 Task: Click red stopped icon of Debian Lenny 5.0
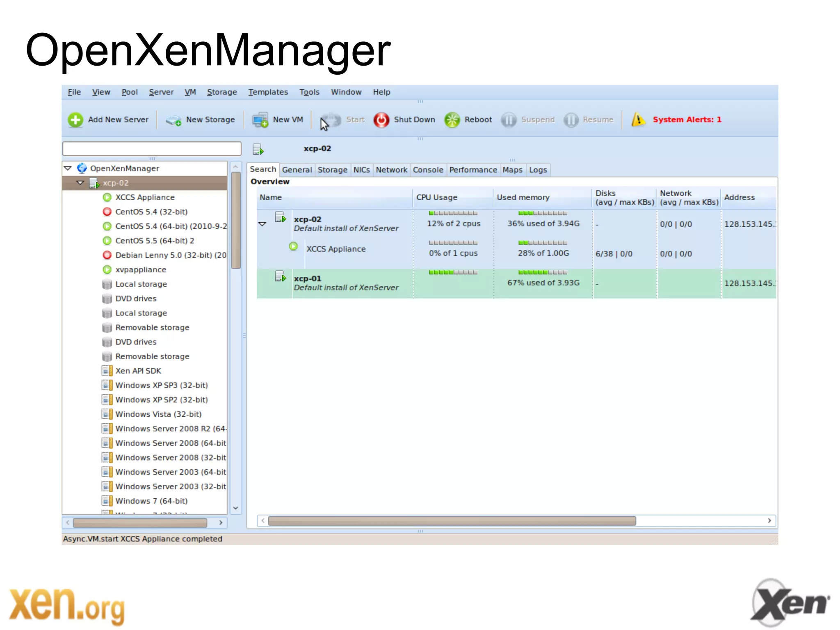click(x=107, y=255)
